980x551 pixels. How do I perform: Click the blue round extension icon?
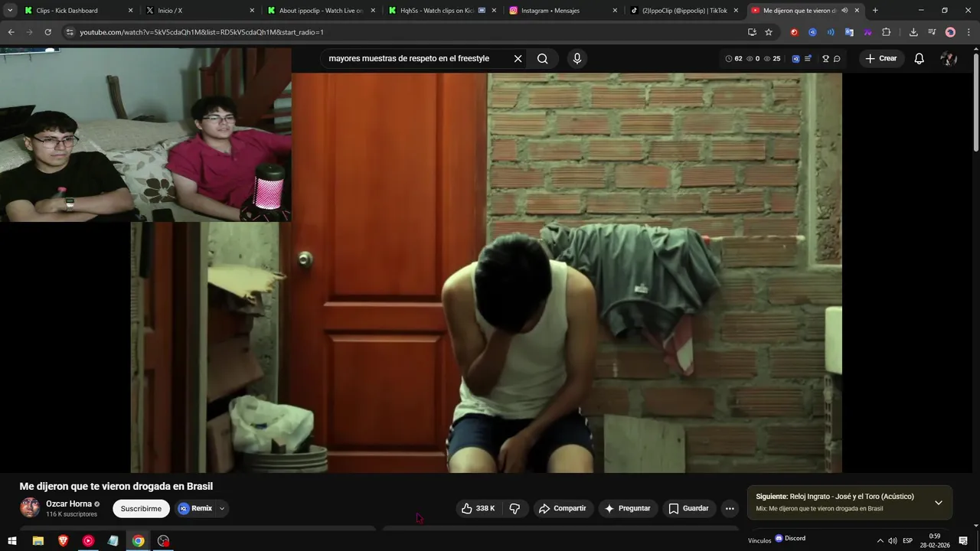point(812,32)
